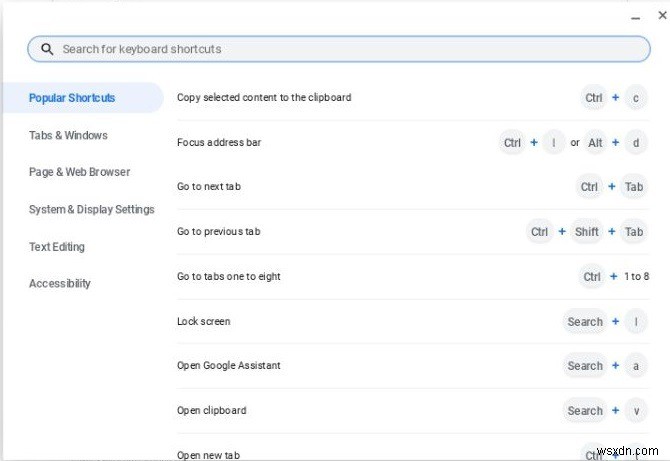Screen dimensions: 670x461
Task: Type in the keyboard shortcuts search field
Action: [x=340, y=49]
